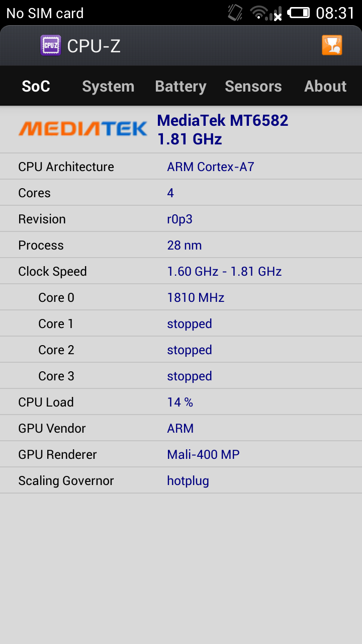Select the CPU Architecture row
Viewport: 362px width, 644px height.
pos(181,167)
